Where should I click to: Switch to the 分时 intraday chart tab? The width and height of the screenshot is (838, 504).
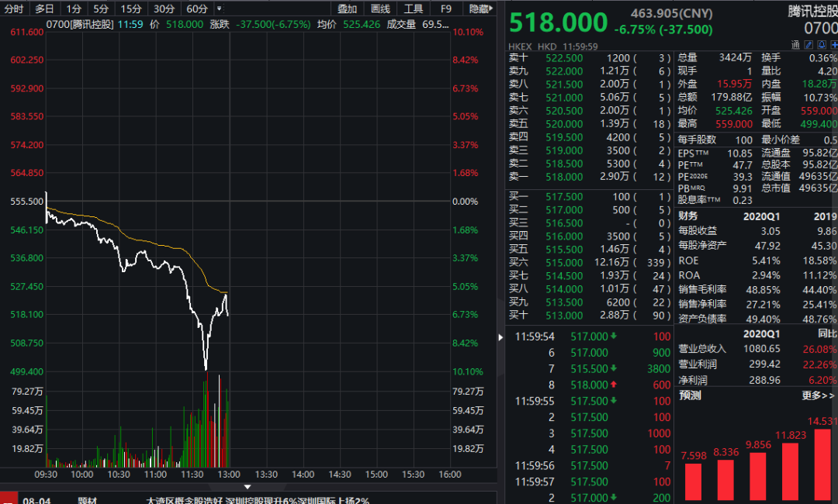click(x=14, y=9)
